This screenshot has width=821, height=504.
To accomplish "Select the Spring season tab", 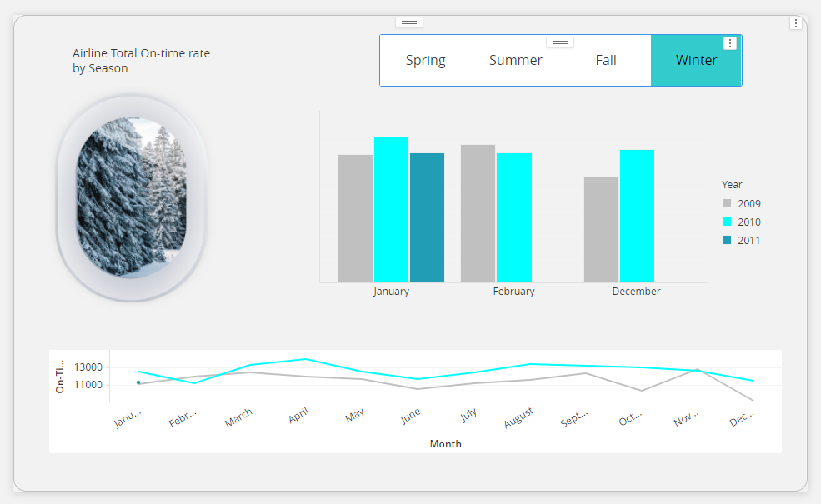I will (425, 61).
